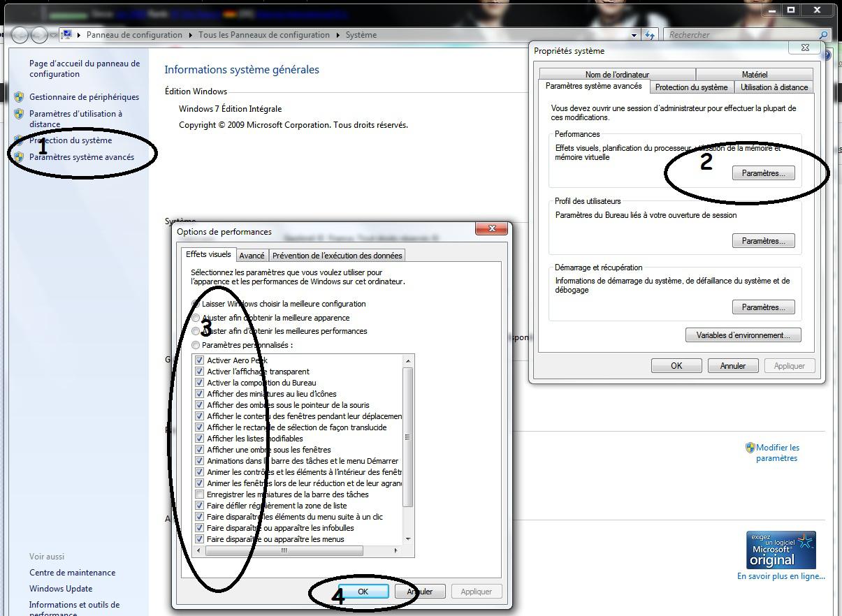
Task: Select Laisser Windows choisir la meilleure configuration
Action: (196, 304)
